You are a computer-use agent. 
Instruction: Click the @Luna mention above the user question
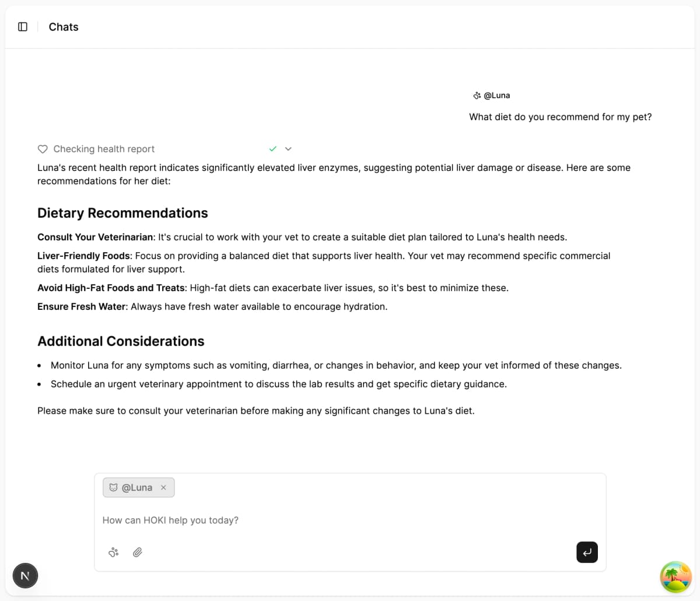point(498,95)
